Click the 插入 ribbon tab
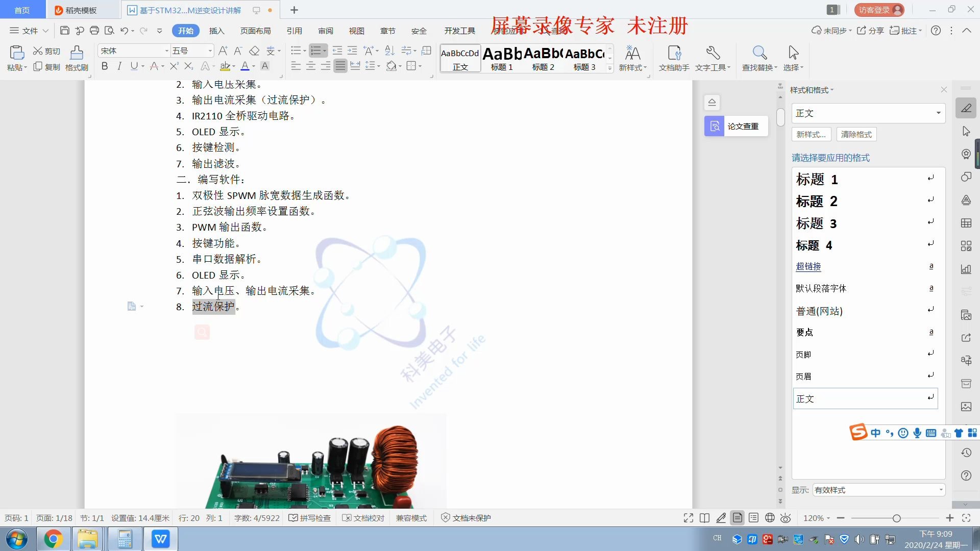The image size is (980, 551). pos(217,30)
